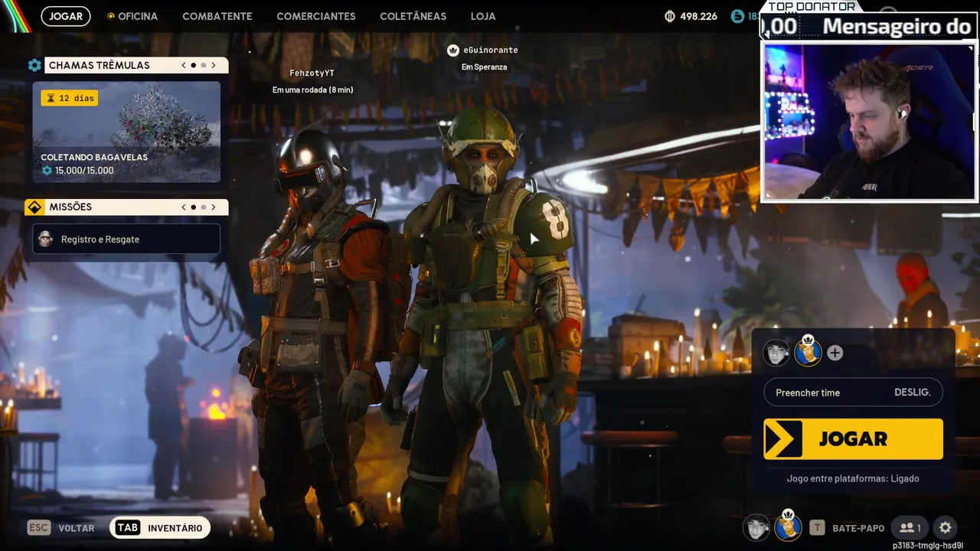Click the crown leader icon beside eGuinorante
980x551 pixels.
coord(452,50)
